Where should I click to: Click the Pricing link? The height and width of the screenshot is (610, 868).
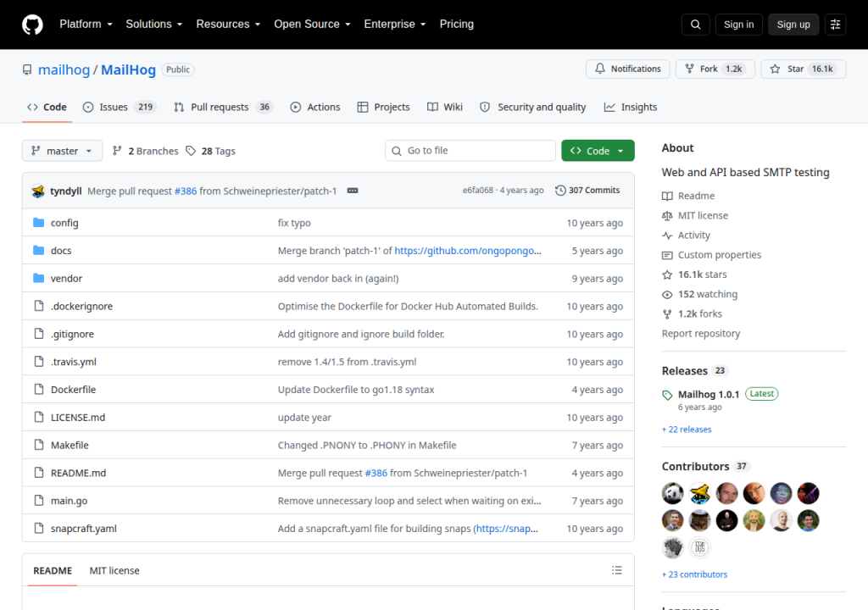pos(457,25)
